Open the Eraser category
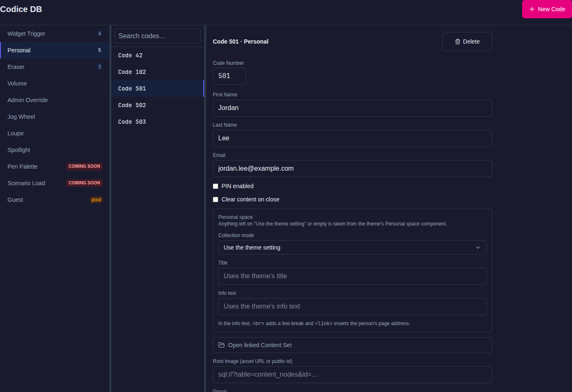 [x=54, y=67]
